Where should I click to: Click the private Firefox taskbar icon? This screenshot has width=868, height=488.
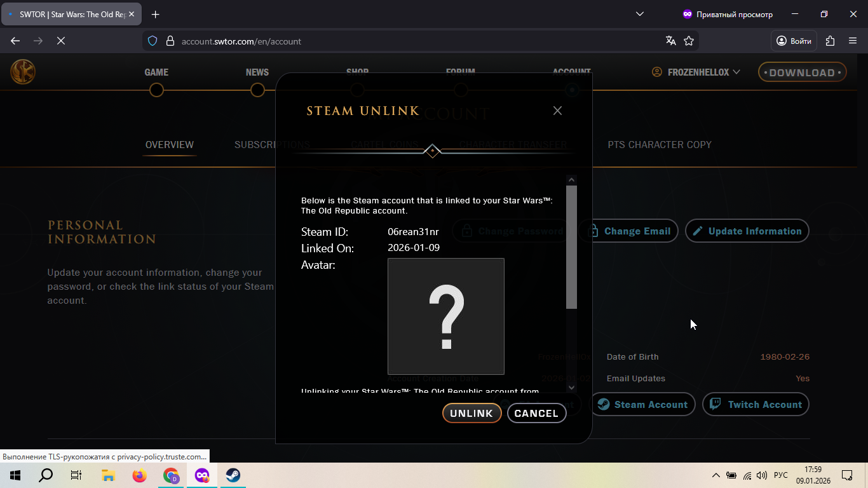[202, 475]
